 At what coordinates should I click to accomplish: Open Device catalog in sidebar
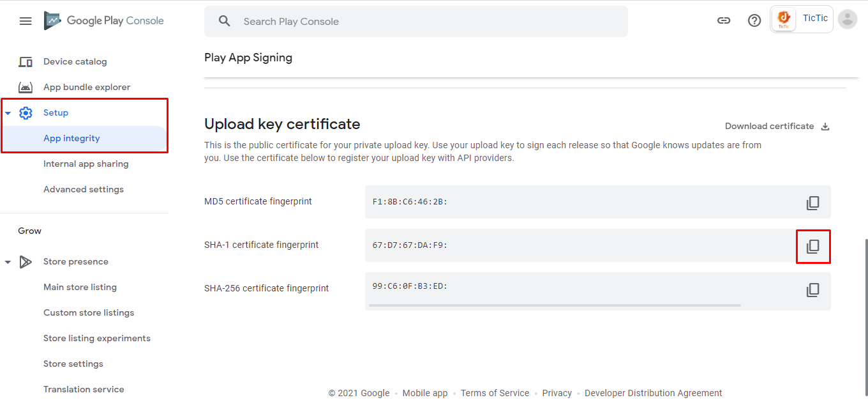(75, 62)
